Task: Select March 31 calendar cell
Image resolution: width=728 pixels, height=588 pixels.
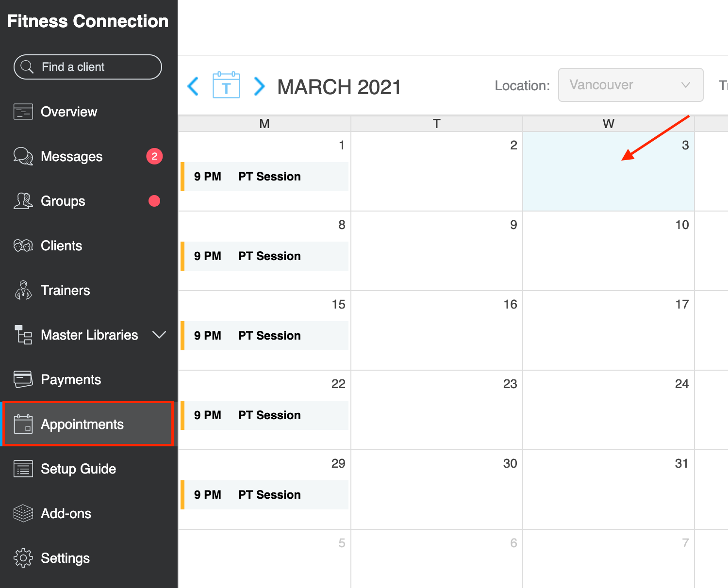Action: click(609, 490)
